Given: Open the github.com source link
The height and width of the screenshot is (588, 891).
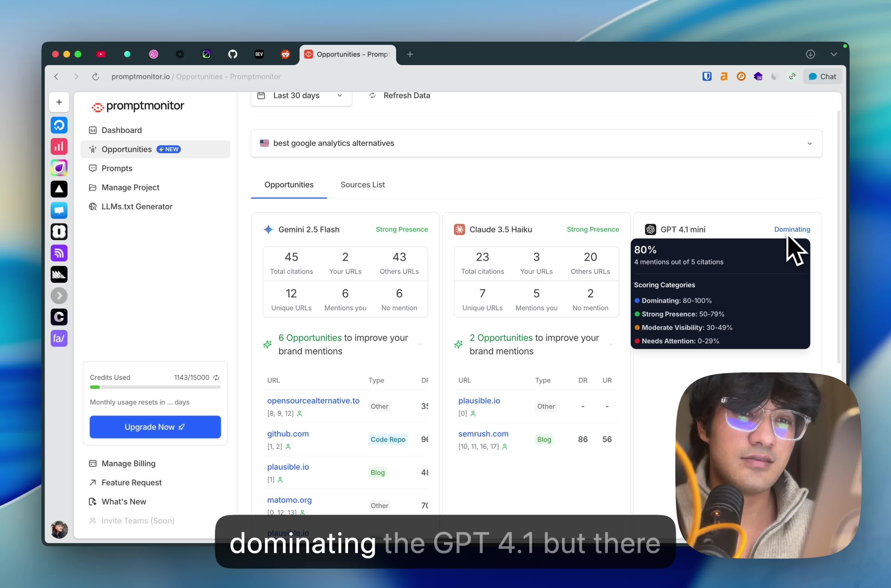Looking at the screenshot, I should (288, 434).
